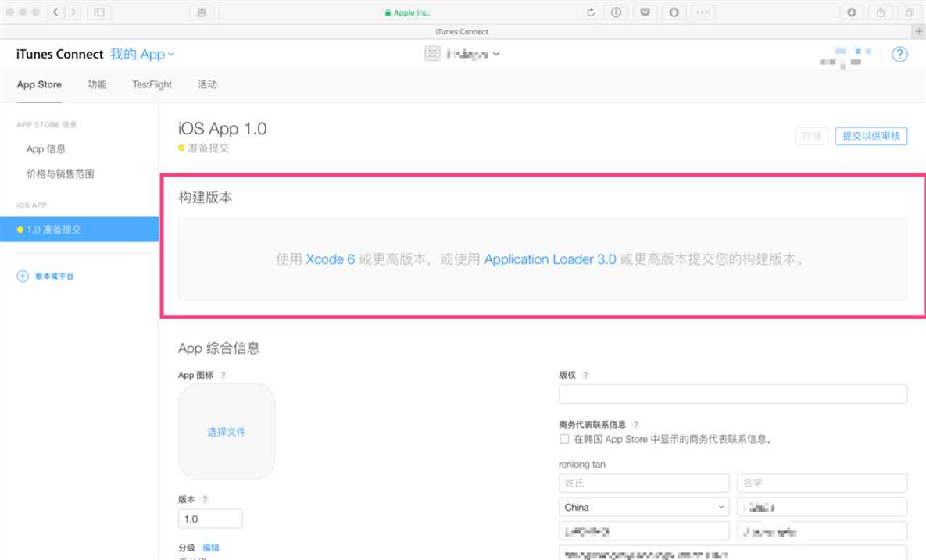
Task: Click the user account name in header
Action: 845,57
